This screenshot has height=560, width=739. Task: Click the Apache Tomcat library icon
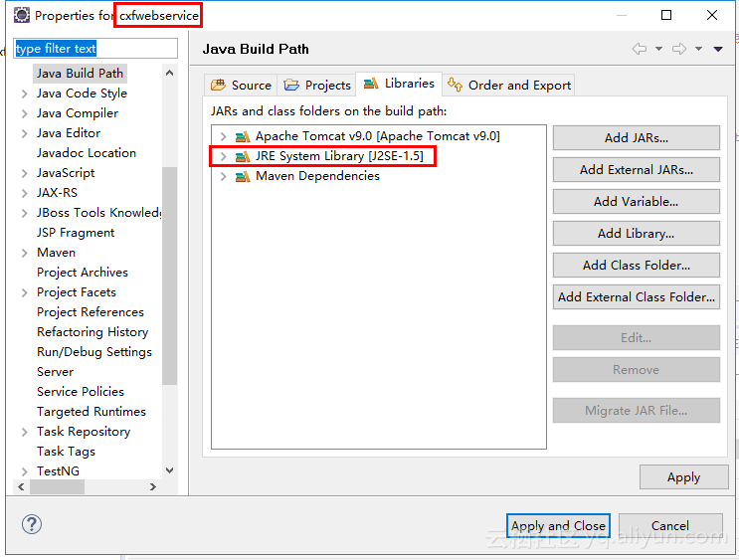click(x=243, y=136)
